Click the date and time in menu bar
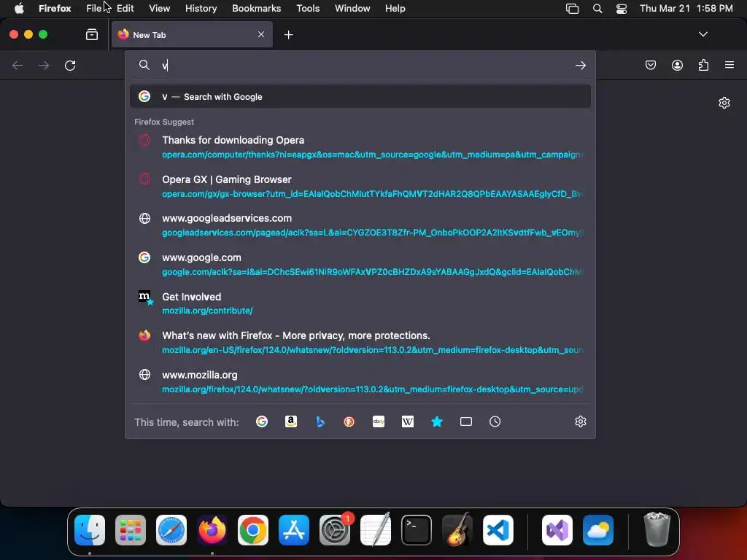This screenshot has height=560, width=747. [x=686, y=8]
